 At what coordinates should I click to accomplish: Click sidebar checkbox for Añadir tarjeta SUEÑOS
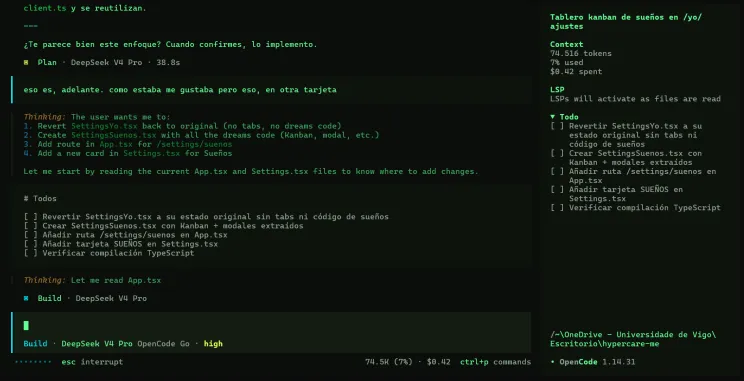click(x=557, y=189)
